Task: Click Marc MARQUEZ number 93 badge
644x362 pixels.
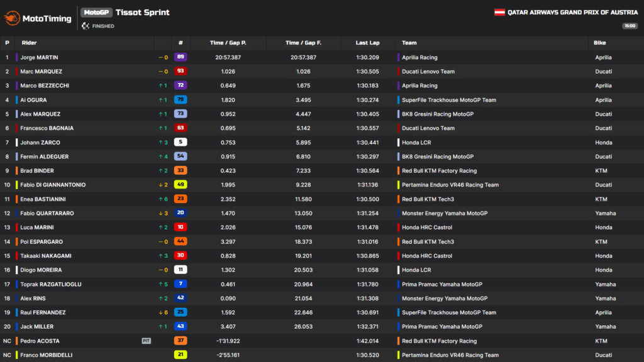Action: (180, 71)
